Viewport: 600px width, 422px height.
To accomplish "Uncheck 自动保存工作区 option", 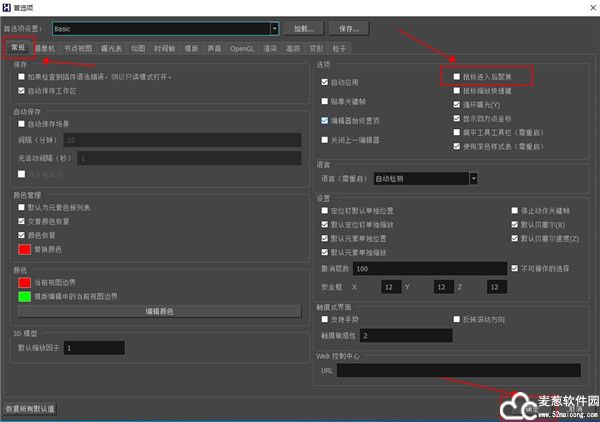I will [23, 91].
